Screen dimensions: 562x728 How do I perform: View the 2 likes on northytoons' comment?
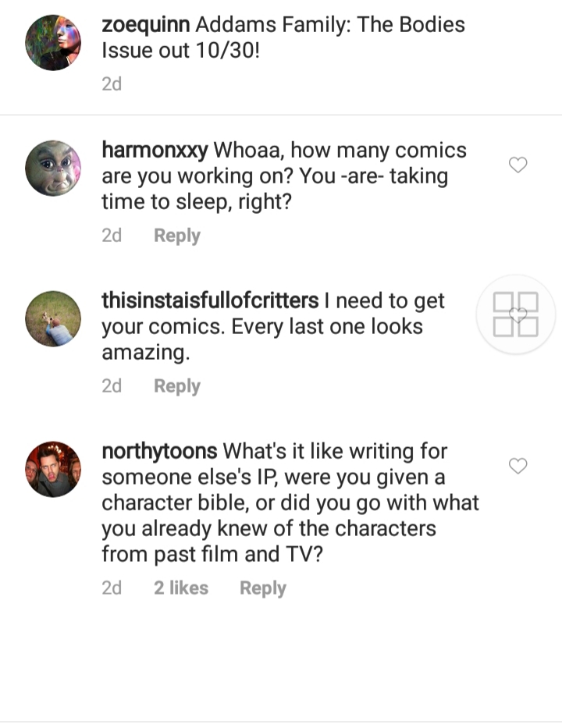coord(181,588)
